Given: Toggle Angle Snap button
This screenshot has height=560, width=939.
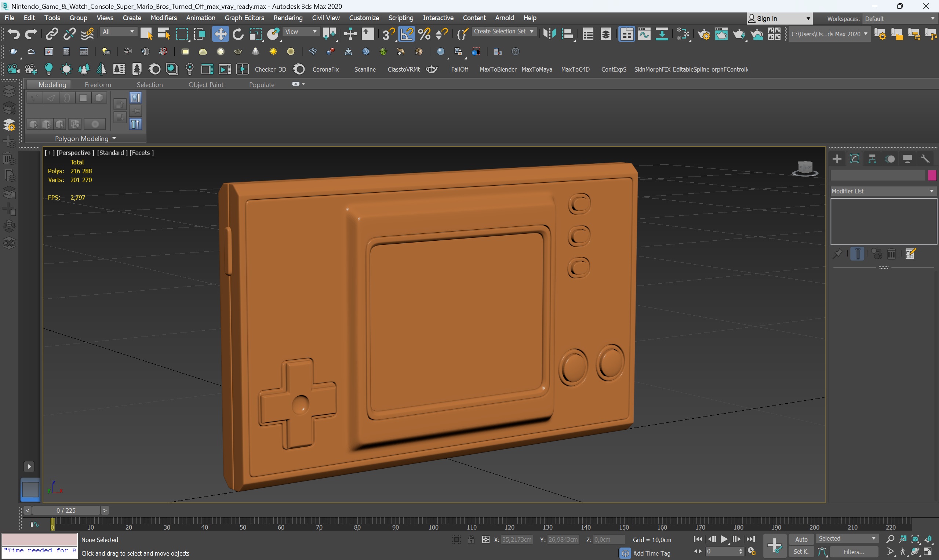Looking at the screenshot, I should tap(406, 34).
